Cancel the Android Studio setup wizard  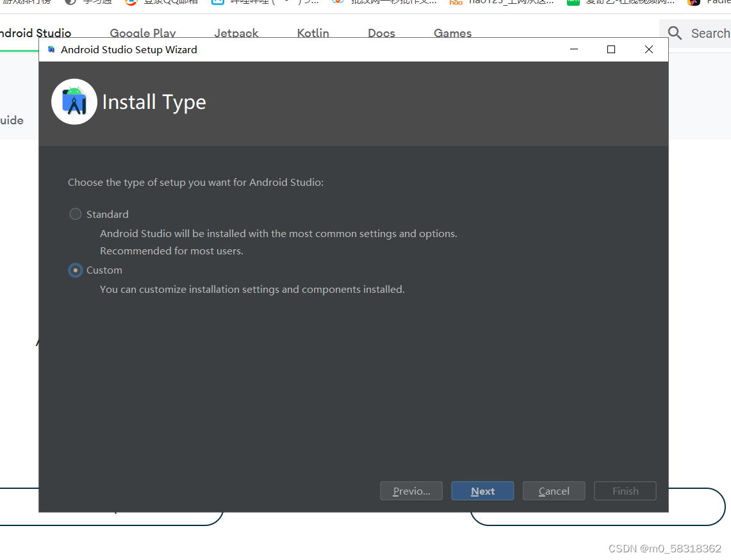pos(554,491)
